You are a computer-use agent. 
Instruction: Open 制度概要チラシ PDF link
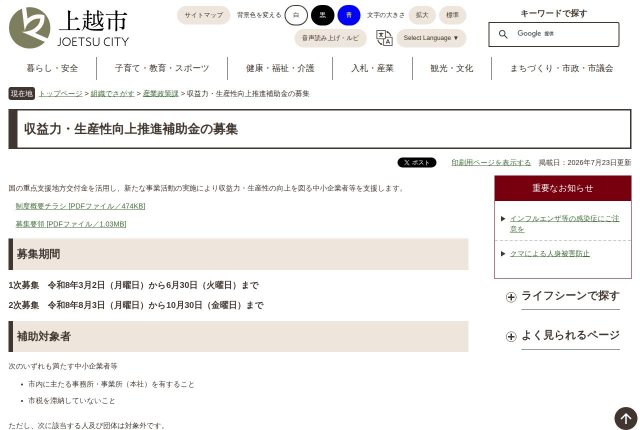click(x=80, y=206)
